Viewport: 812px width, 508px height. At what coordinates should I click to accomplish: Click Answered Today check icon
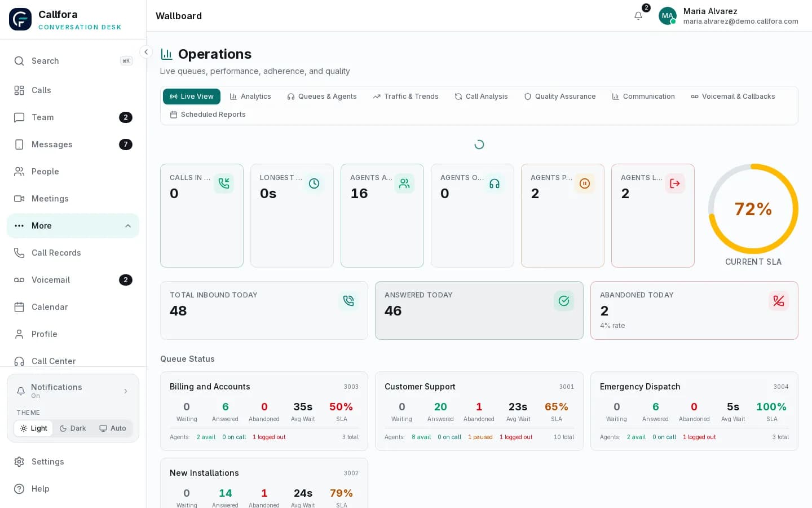(x=564, y=301)
